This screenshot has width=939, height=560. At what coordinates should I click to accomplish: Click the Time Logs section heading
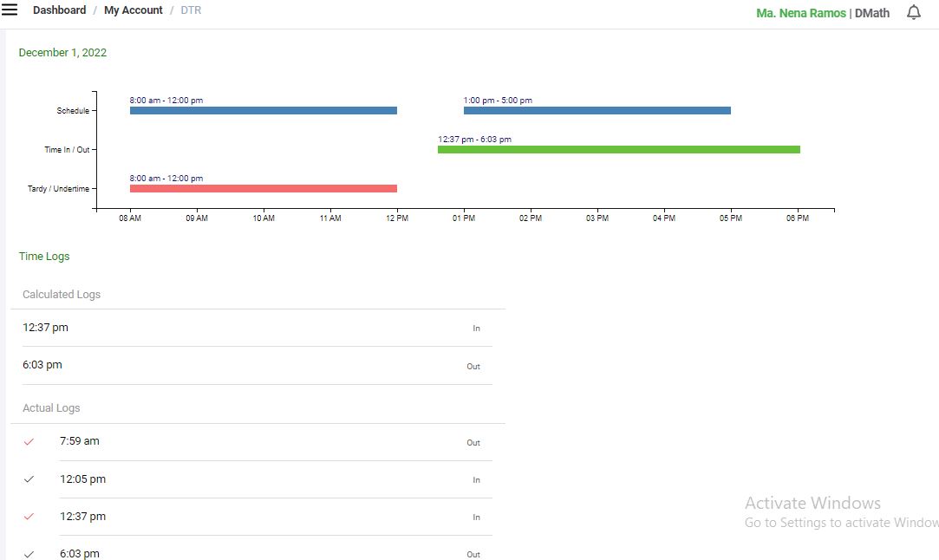(44, 257)
